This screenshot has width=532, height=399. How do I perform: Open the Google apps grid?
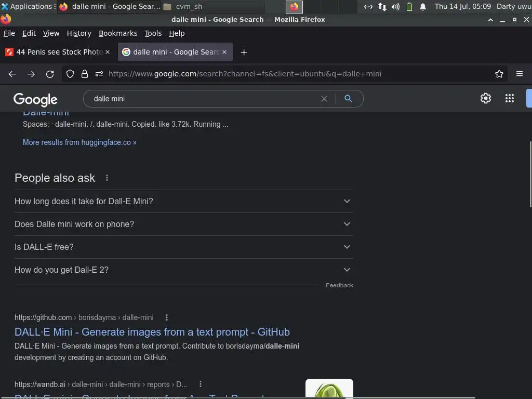pyautogui.click(x=510, y=98)
